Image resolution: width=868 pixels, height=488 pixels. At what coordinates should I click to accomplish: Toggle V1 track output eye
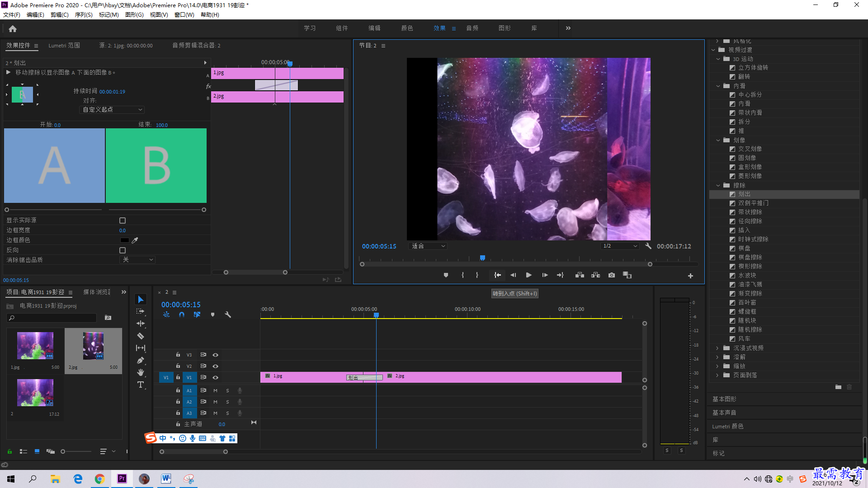216,378
